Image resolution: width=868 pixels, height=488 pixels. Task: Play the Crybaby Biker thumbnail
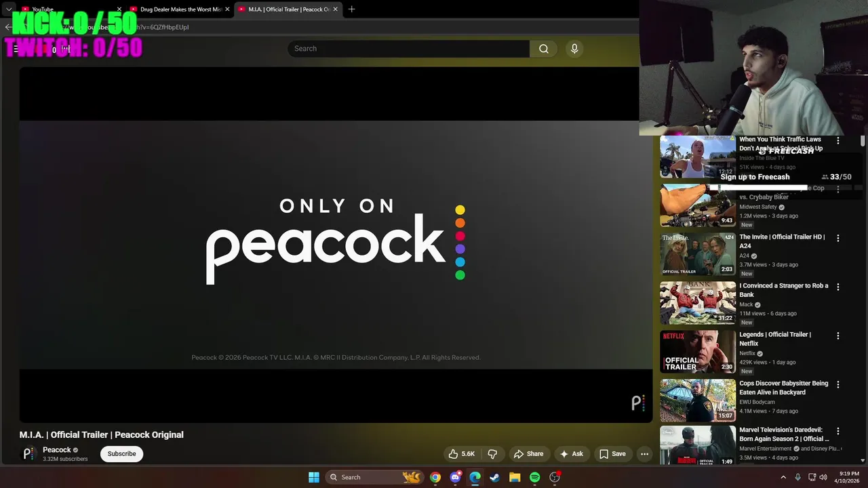[x=698, y=205]
